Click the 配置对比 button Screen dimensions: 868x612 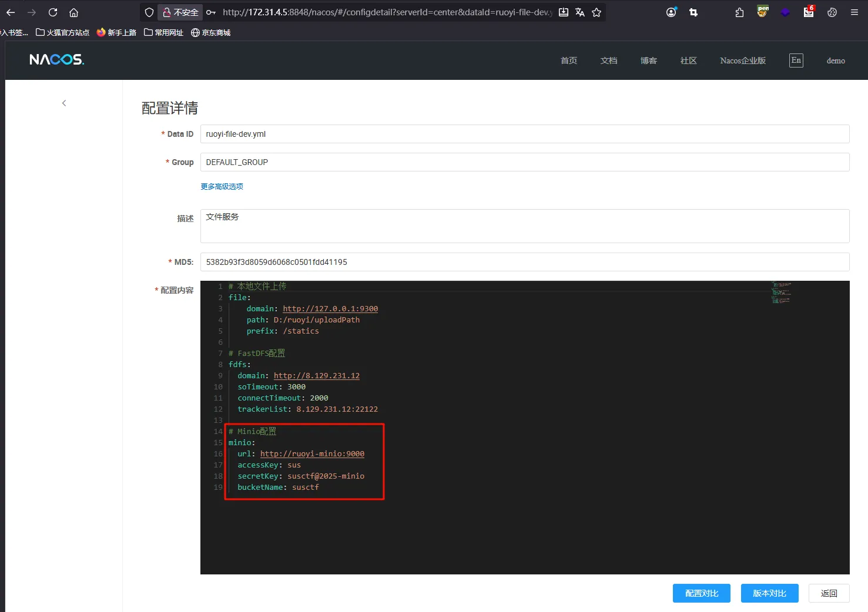pyautogui.click(x=701, y=593)
